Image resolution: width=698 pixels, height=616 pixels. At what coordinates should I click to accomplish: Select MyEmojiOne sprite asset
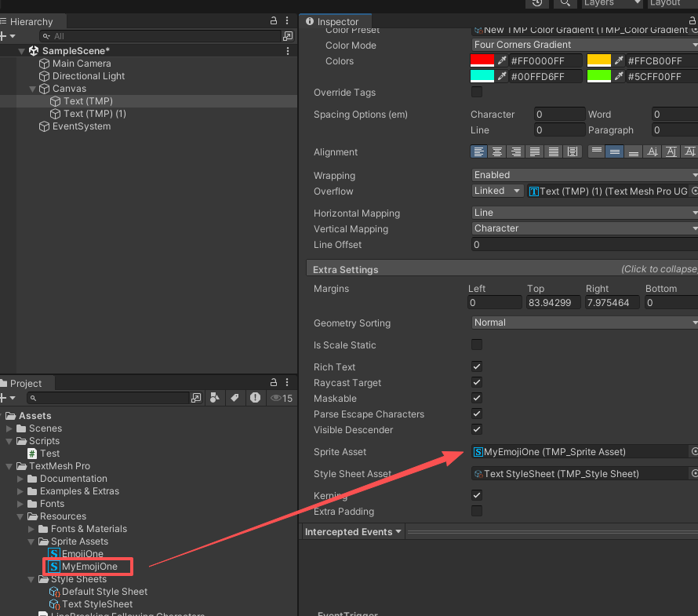(89, 566)
